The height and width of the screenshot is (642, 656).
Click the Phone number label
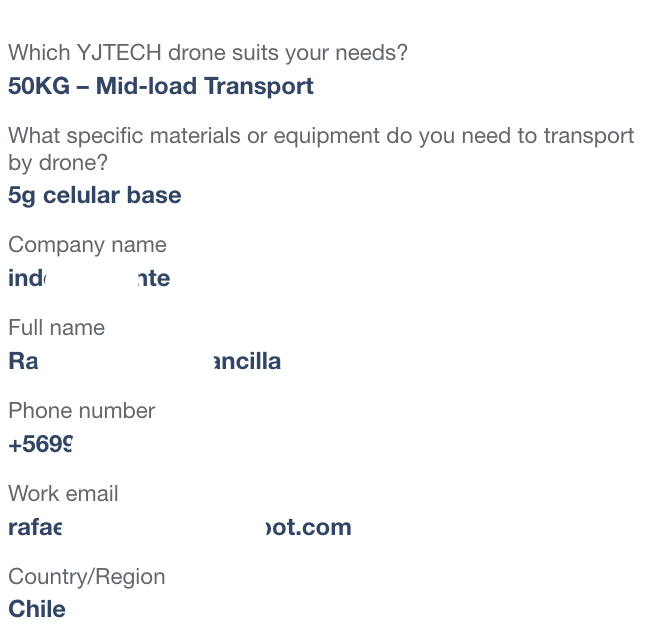(x=82, y=411)
